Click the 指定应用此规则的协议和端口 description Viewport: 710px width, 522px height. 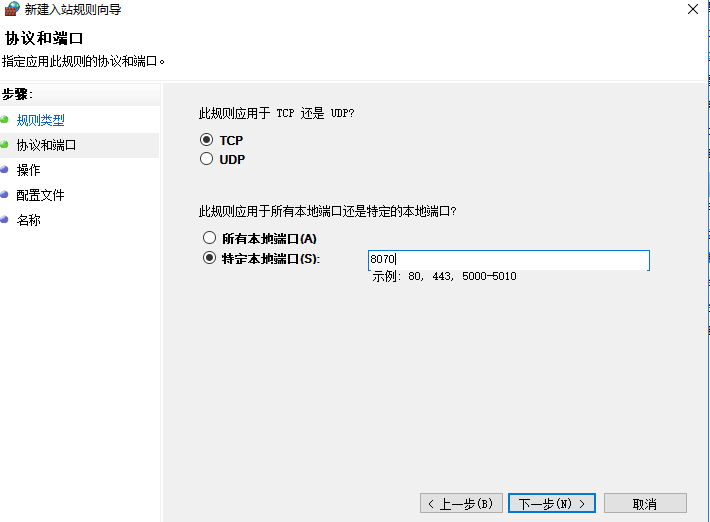83,61
